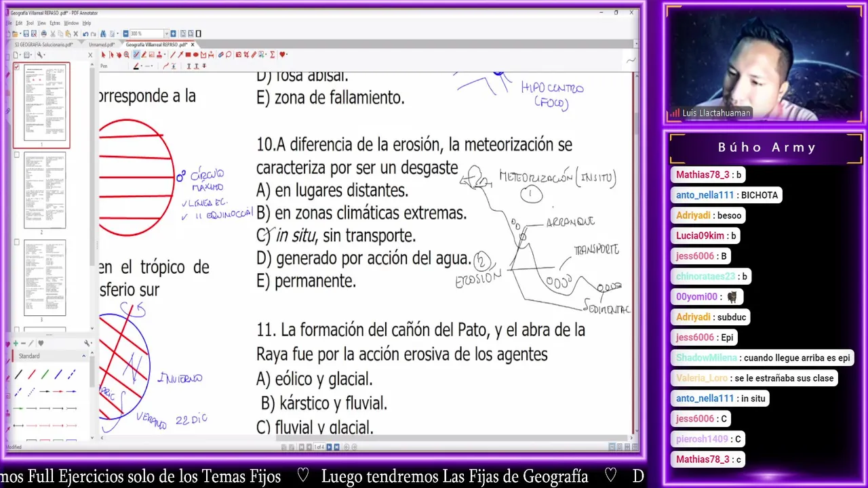Select the Zoom magnifier tool
Screen dimensions: 868x488
click(127, 55)
